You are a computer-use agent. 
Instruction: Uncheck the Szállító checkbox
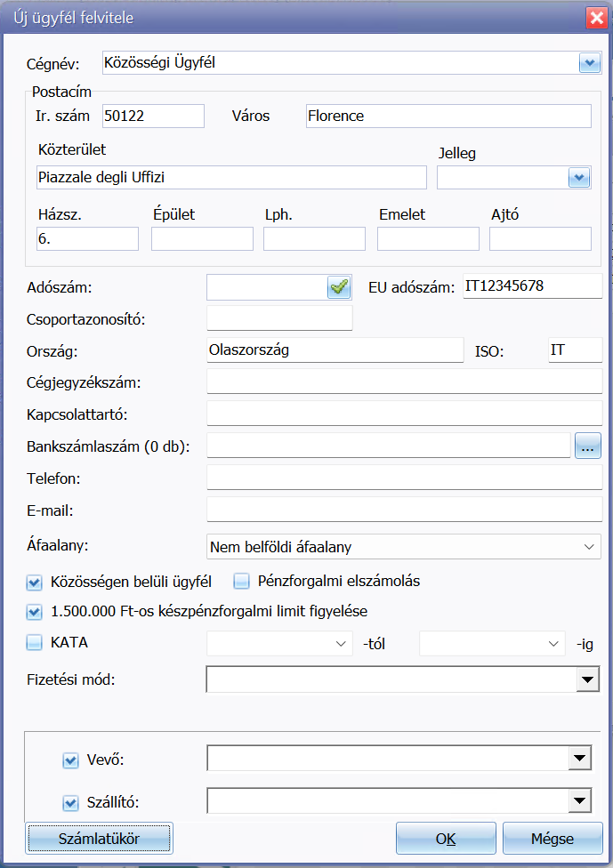tap(71, 803)
